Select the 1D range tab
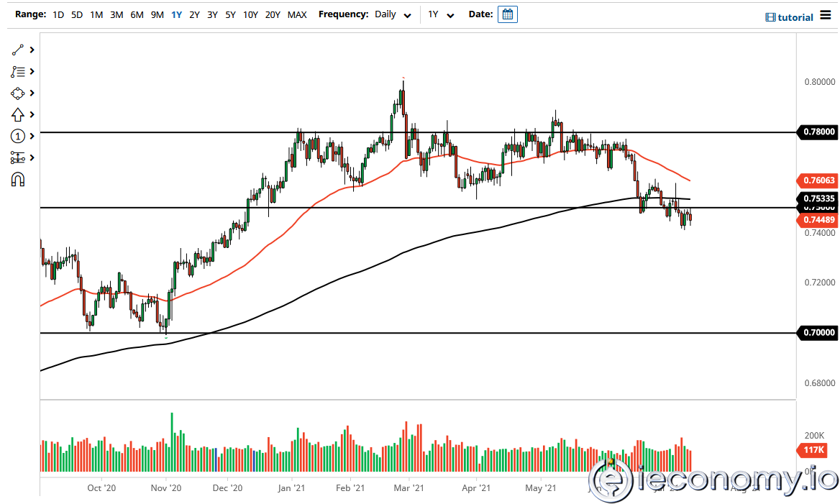This screenshot has height=504, width=840. (58, 14)
